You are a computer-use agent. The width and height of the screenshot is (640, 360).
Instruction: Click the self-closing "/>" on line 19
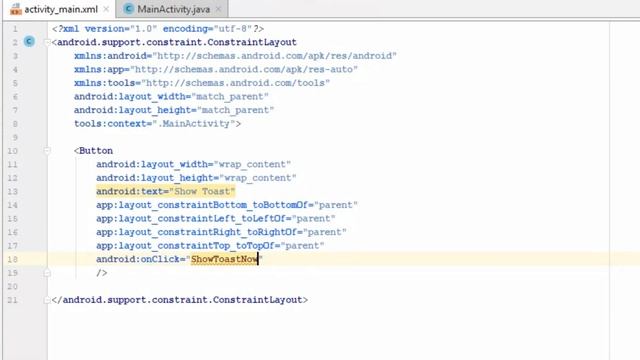(102, 273)
